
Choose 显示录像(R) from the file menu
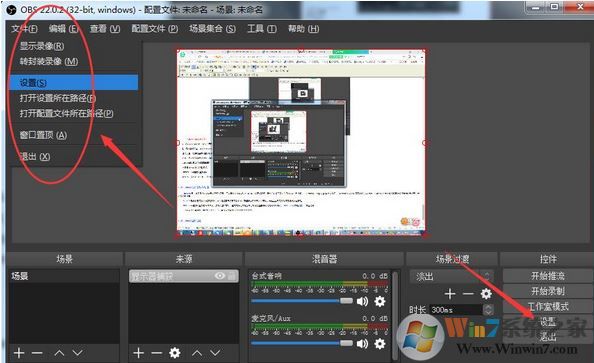[42, 46]
